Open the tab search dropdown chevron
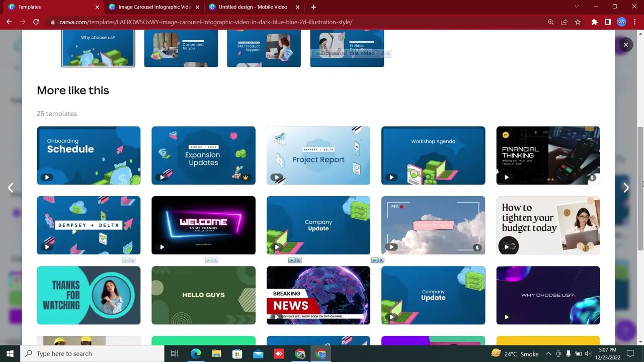 coord(577,7)
